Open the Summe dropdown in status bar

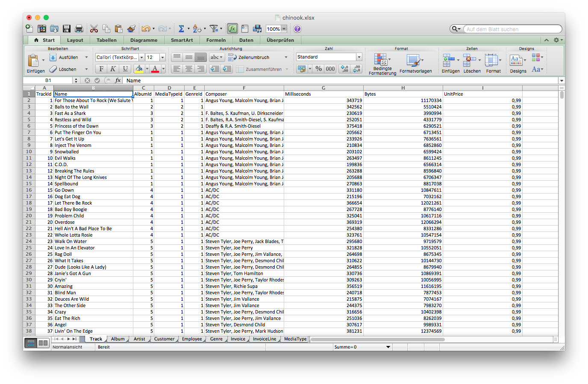point(388,347)
